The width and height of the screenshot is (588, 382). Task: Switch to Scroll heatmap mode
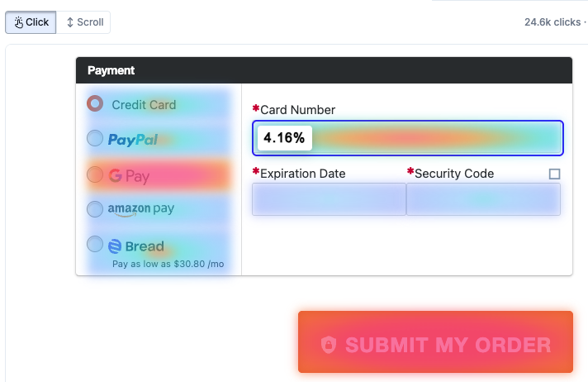[x=83, y=22]
